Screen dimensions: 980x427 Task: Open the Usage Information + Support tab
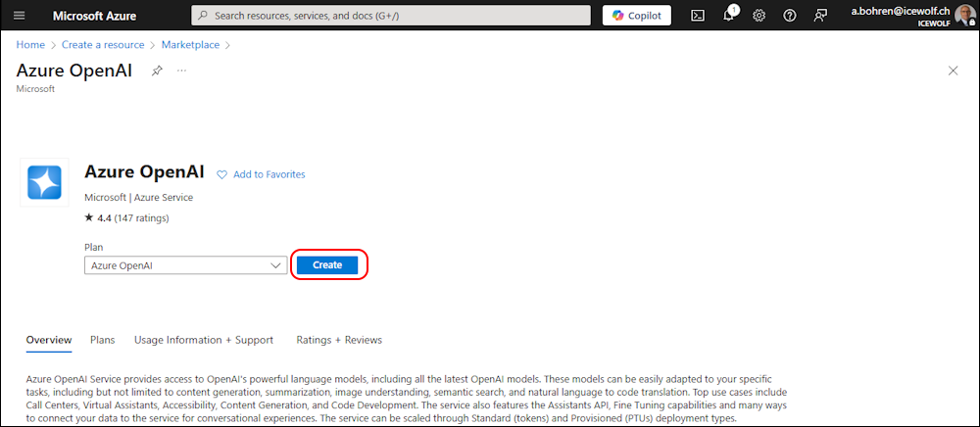(204, 340)
